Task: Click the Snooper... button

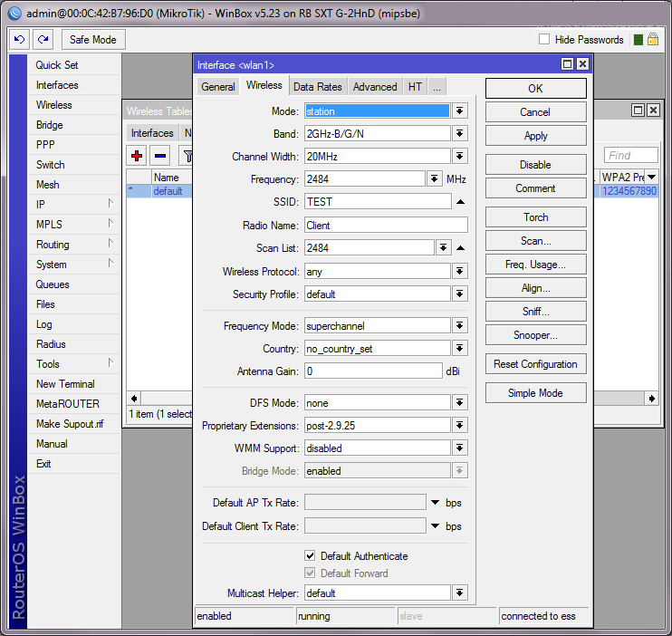Action: (x=536, y=335)
